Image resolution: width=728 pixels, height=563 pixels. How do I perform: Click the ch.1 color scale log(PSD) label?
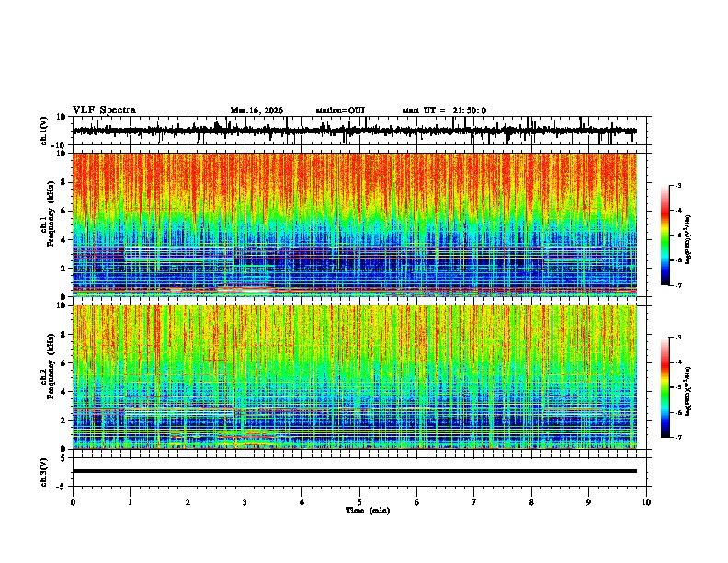tap(689, 240)
